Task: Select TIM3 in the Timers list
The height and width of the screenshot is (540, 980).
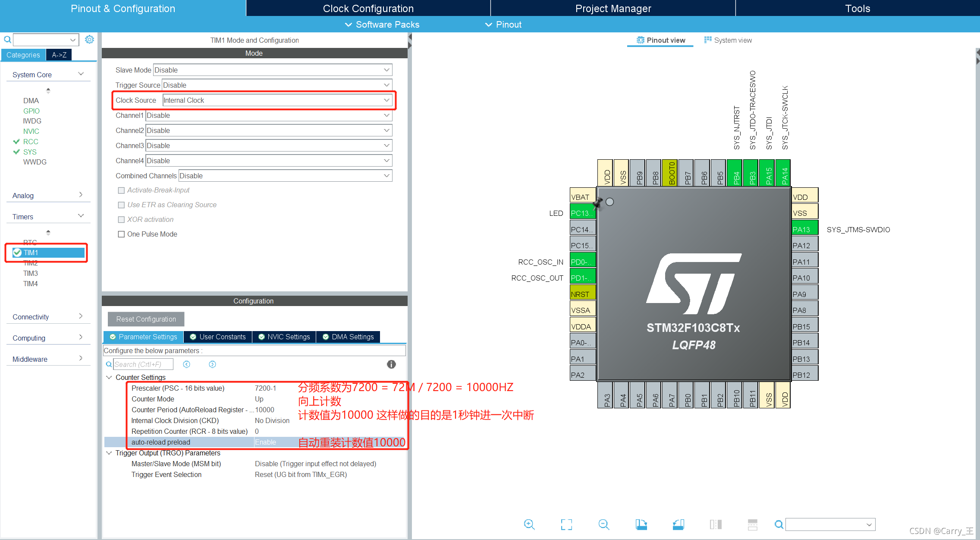Action: [31, 273]
